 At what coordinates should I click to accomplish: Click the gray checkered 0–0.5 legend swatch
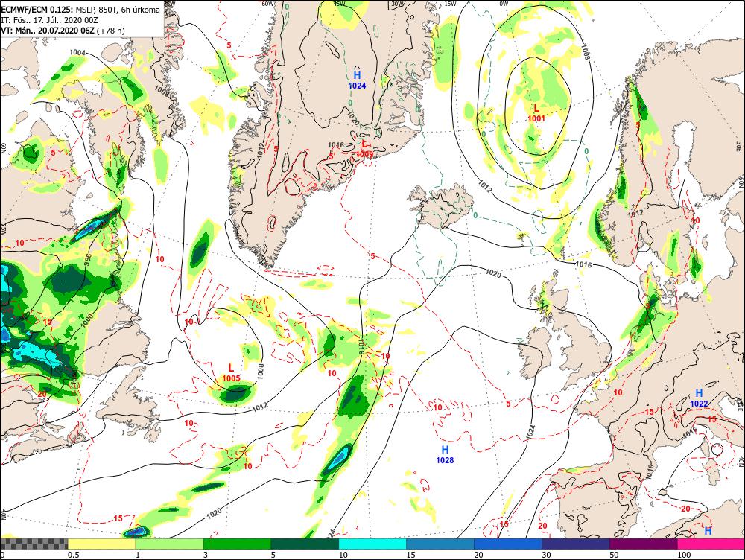(34, 544)
